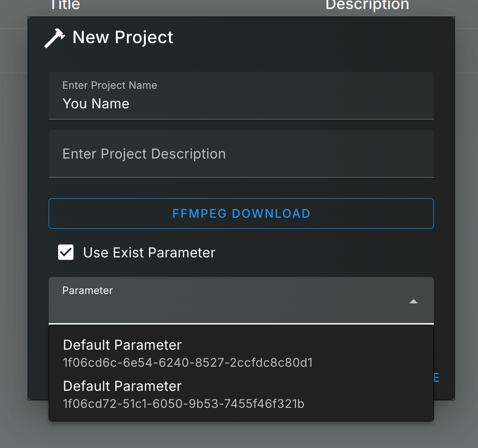Click the checkmark box icon

tap(66, 252)
